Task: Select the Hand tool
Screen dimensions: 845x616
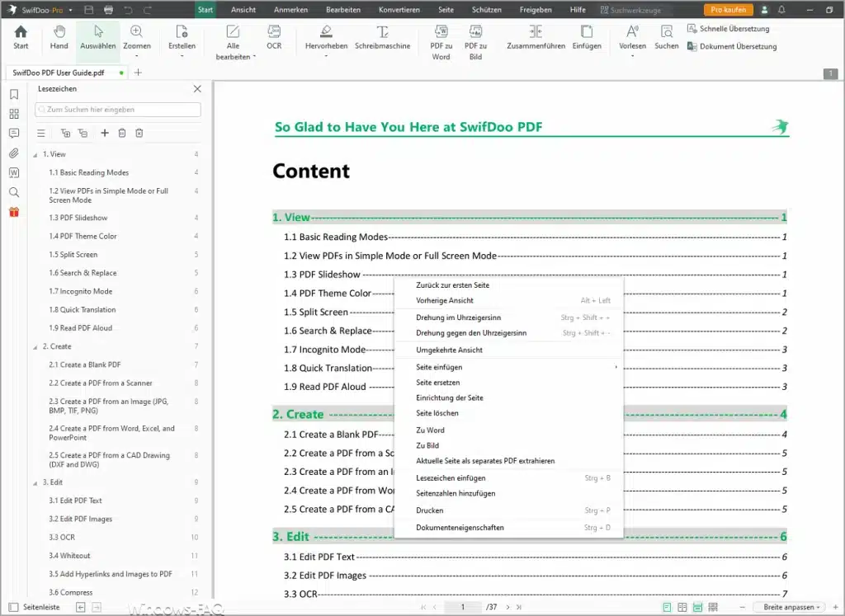Action: pos(59,38)
